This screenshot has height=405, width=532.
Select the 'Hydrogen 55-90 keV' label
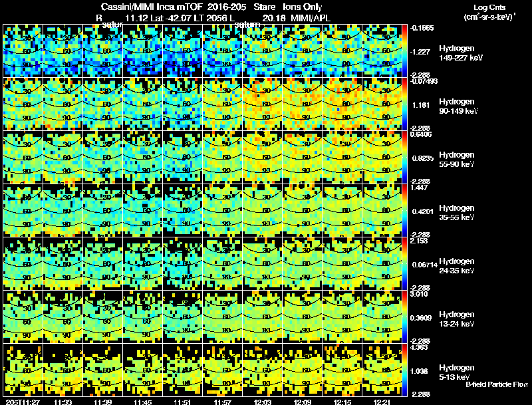point(457,160)
